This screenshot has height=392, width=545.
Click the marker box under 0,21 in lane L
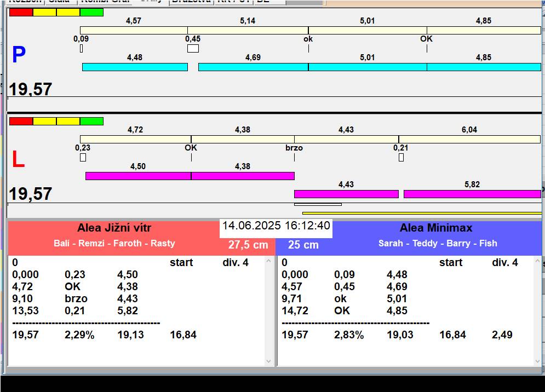tap(401, 158)
